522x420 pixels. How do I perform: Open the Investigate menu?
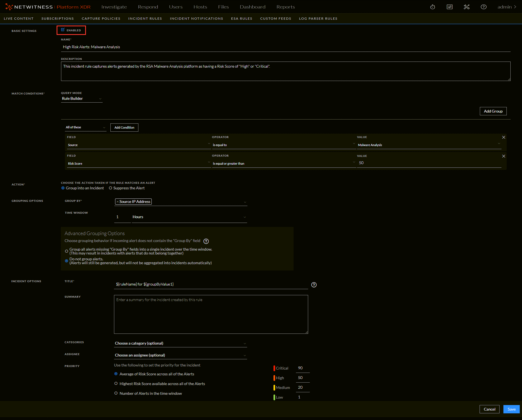pyautogui.click(x=114, y=7)
